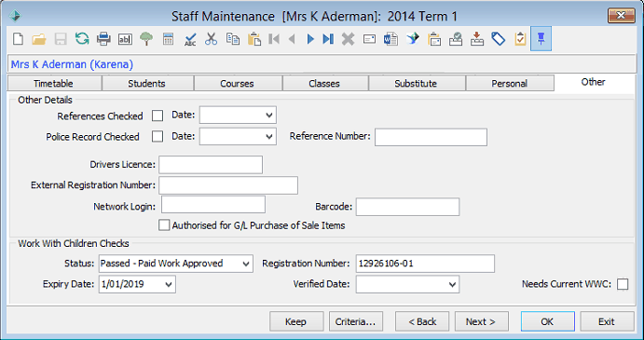This screenshot has width=644, height=340.
Task: Open record with folder icon
Action: coord(39,39)
